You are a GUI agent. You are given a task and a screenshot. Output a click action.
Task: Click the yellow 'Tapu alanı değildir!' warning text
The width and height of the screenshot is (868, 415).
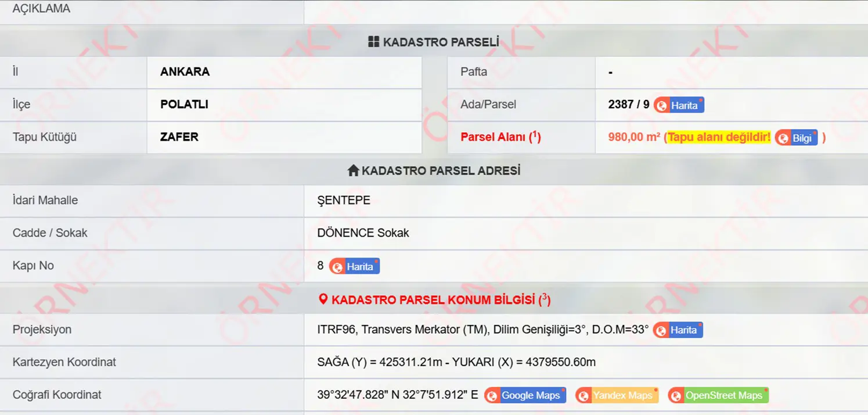(x=719, y=138)
